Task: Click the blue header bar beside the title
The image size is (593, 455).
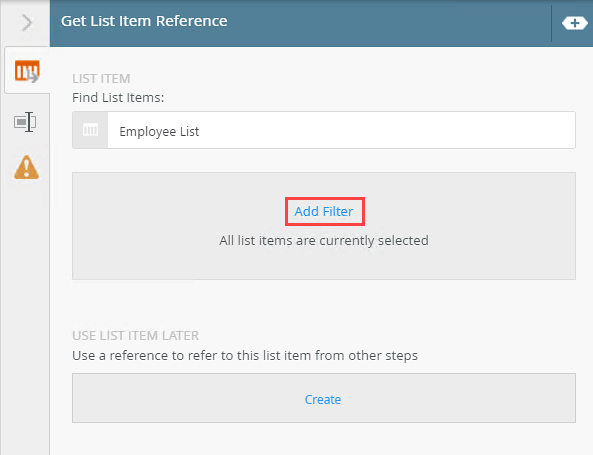Action: point(378,23)
